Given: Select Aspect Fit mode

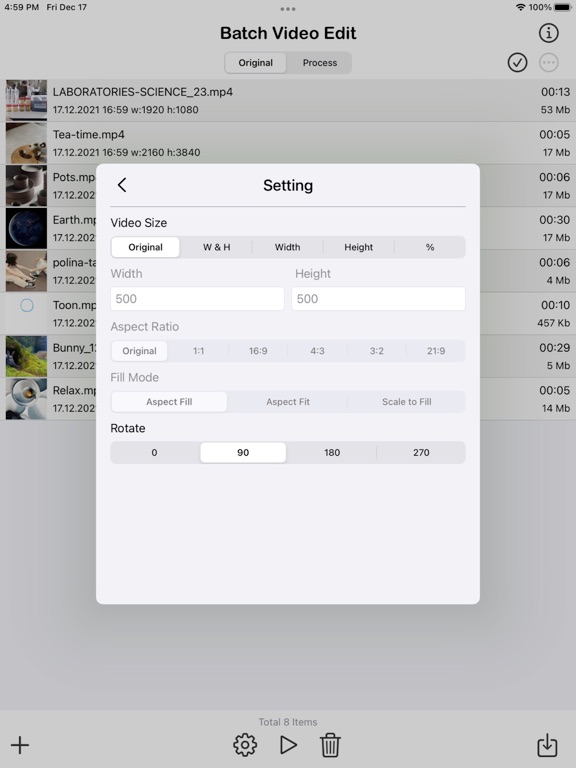Looking at the screenshot, I should [x=288, y=402].
